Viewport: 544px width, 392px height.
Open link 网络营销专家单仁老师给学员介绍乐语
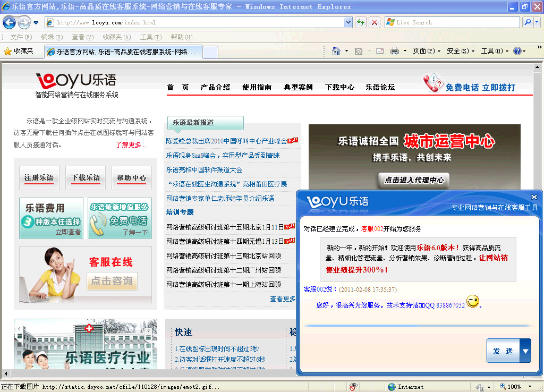point(220,199)
